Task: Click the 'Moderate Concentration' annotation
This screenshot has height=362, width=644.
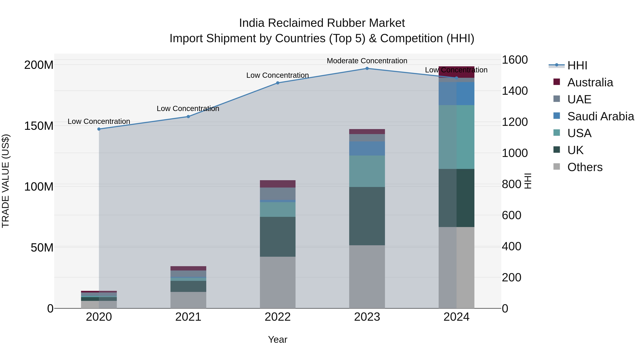Action: pos(367,61)
